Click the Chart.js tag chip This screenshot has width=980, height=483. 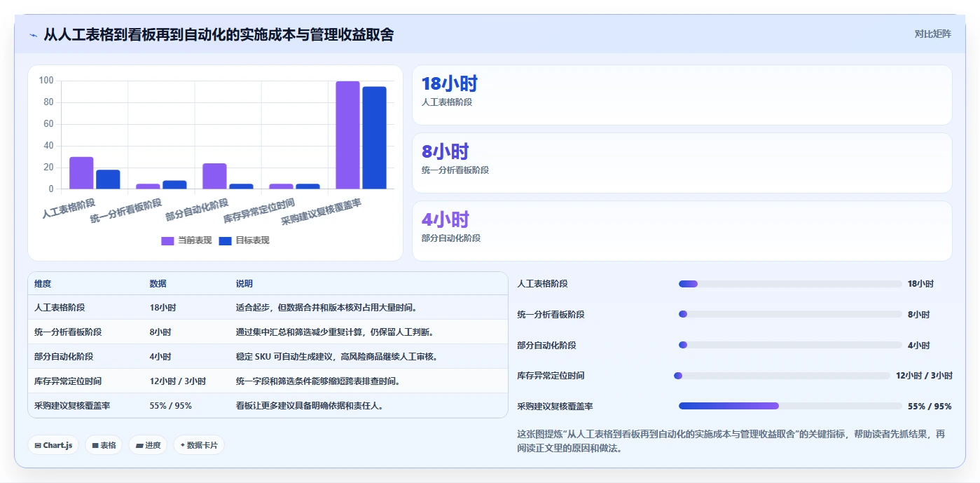(x=53, y=445)
